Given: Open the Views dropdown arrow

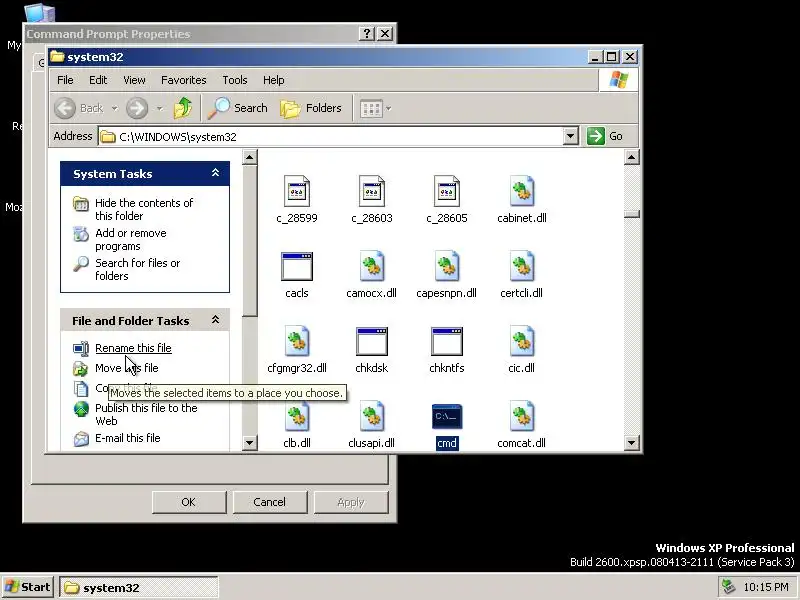Looking at the screenshot, I should click(389, 108).
